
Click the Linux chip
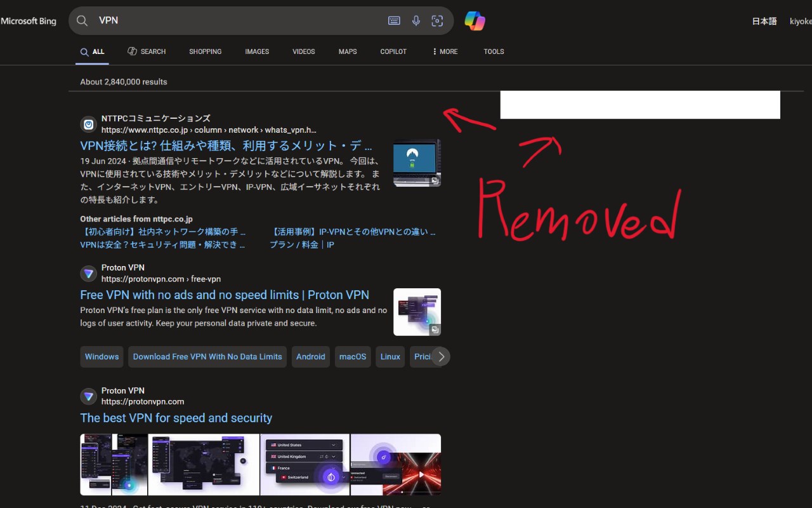click(390, 356)
